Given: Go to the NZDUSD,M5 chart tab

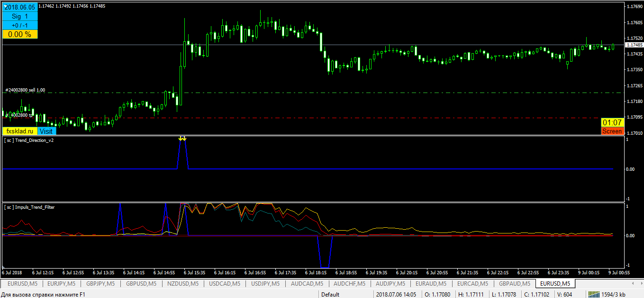Looking at the screenshot, I should click(182, 284).
